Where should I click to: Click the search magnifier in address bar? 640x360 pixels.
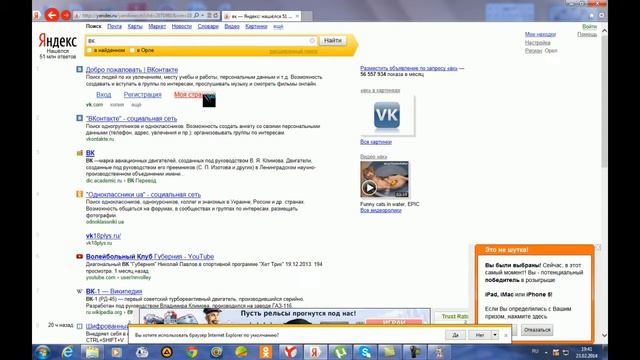197,16
